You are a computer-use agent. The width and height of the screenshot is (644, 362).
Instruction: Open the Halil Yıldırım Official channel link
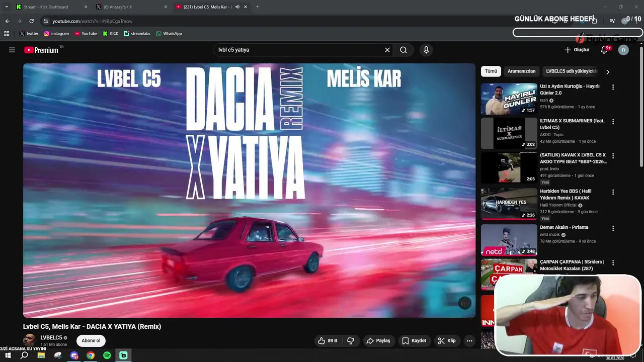pos(558,205)
